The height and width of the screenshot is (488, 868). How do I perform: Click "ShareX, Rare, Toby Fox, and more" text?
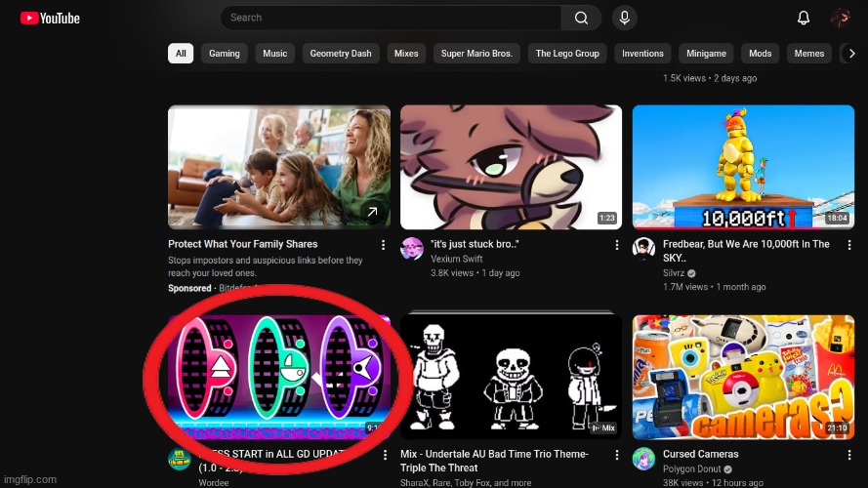click(x=466, y=483)
